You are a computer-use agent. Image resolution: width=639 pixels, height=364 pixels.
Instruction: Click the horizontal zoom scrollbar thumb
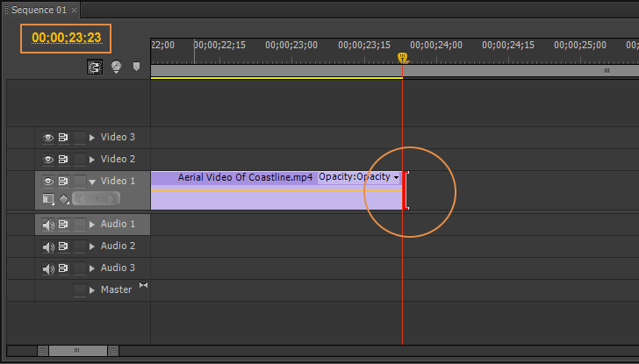77,351
